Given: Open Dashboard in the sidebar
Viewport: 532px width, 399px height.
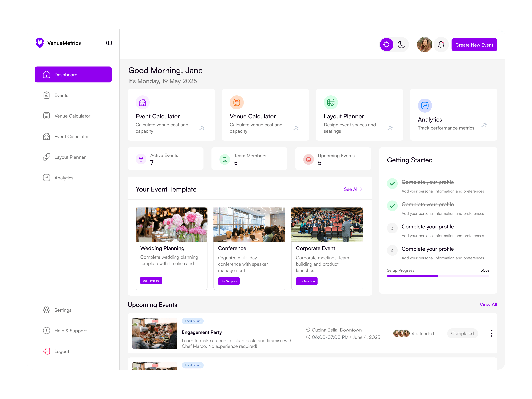Looking at the screenshot, I should tap(73, 74).
